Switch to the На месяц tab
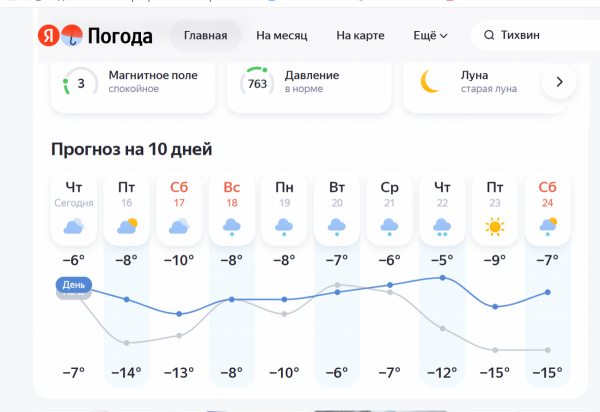 pyautogui.click(x=284, y=36)
